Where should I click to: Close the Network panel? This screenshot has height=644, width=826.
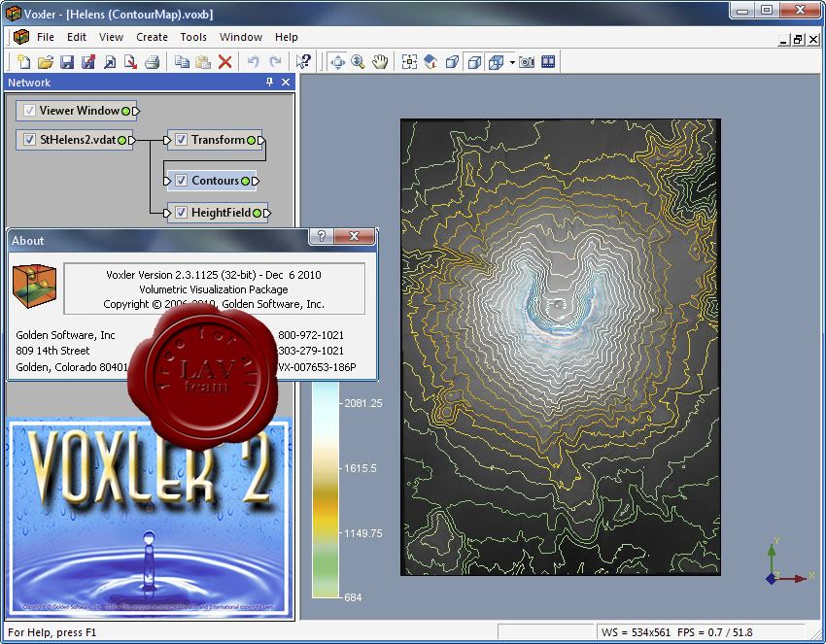click(286, 83)
